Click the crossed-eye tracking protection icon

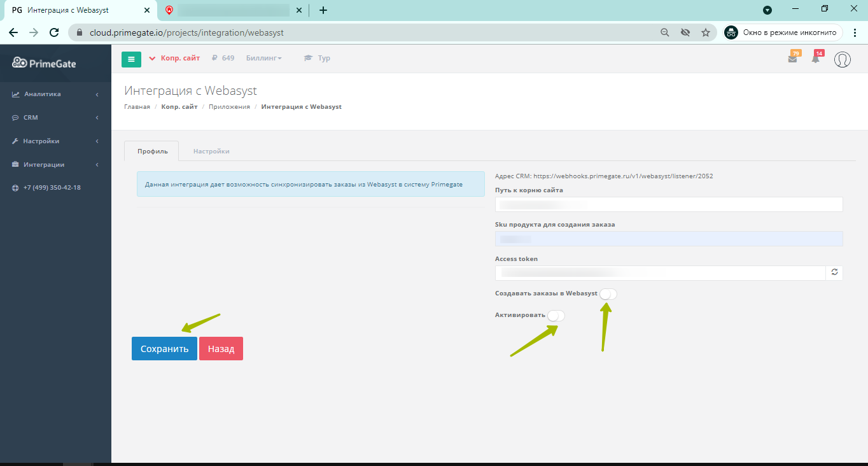coord(685,32)
